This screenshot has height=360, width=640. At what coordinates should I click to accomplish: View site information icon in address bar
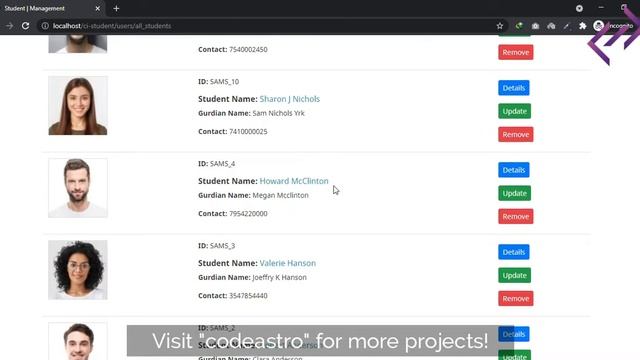click(x=45, y=26)
